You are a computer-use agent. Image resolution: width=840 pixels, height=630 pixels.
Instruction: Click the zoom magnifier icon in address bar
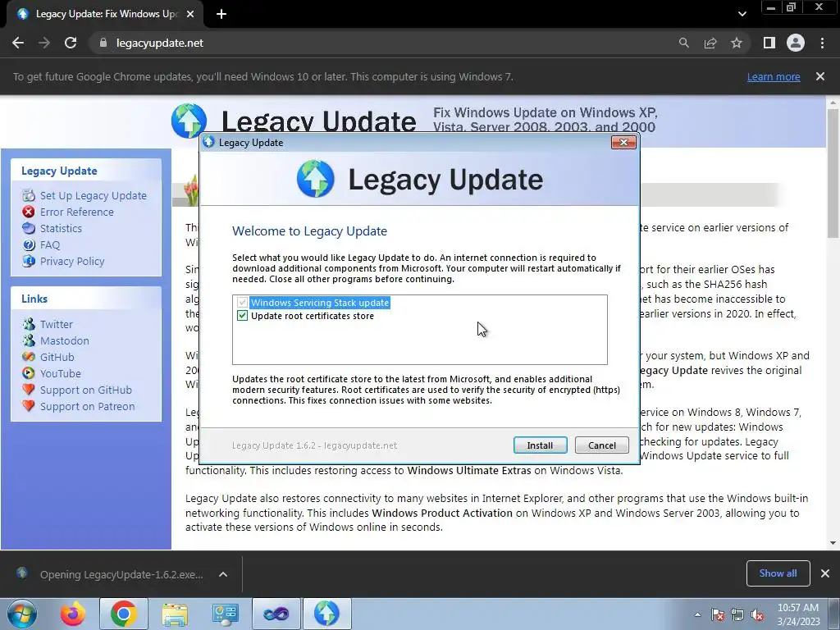click(683, 43)
